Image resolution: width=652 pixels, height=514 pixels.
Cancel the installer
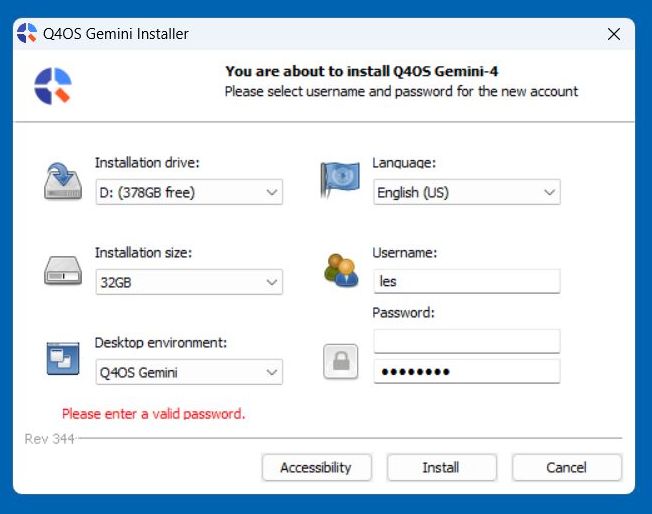pyautogui.click(x=567, y=467)
